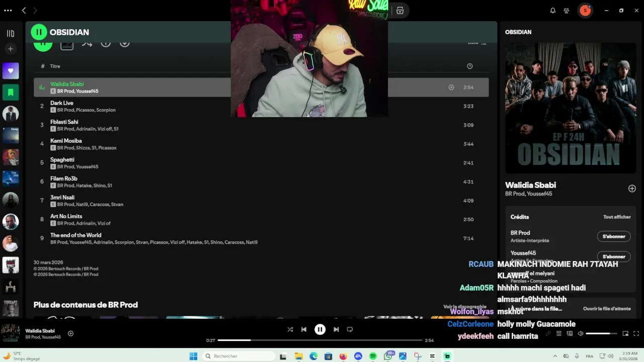Open the three-dots app menu
The height and width of the screenshot is (362, 644).
point(8,11)
